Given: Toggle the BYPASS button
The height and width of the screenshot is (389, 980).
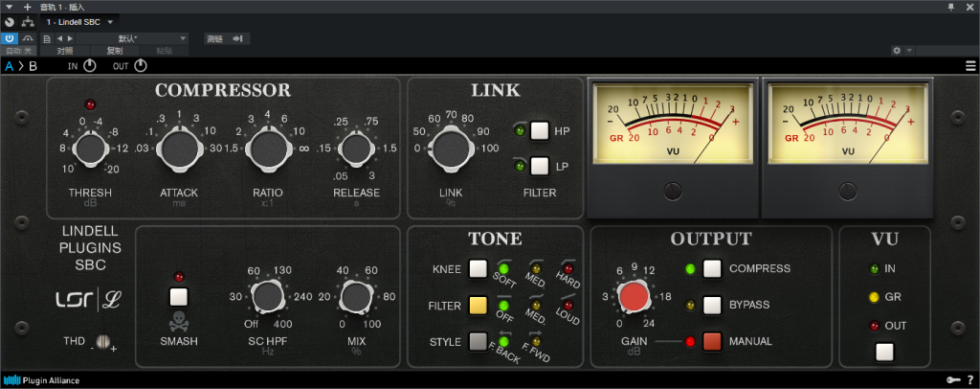Looking at the screenshot, I should pyautogui.click(x=712, y=306).
